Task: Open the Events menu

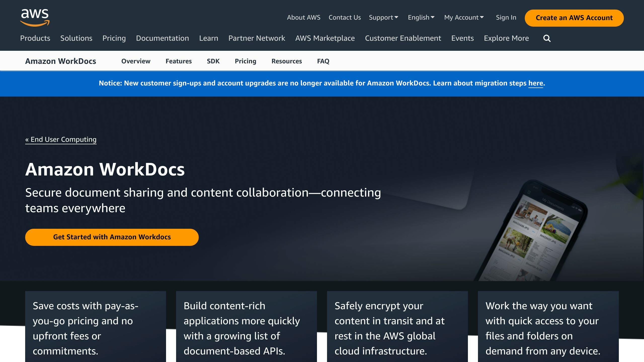Action: (462, 38)
